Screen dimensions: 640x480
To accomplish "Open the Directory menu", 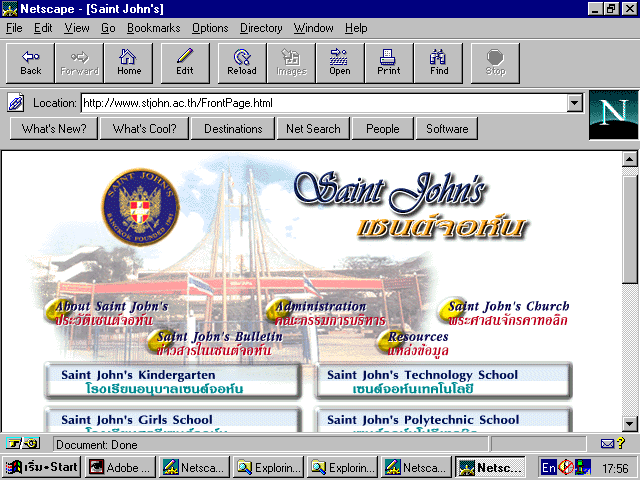I will pyautogui.click(x=261, y=28).
